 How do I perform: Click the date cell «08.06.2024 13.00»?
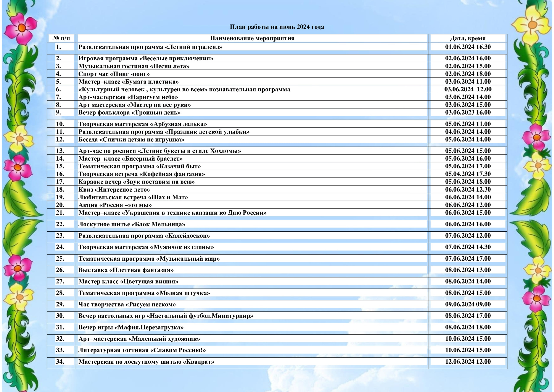468,270
